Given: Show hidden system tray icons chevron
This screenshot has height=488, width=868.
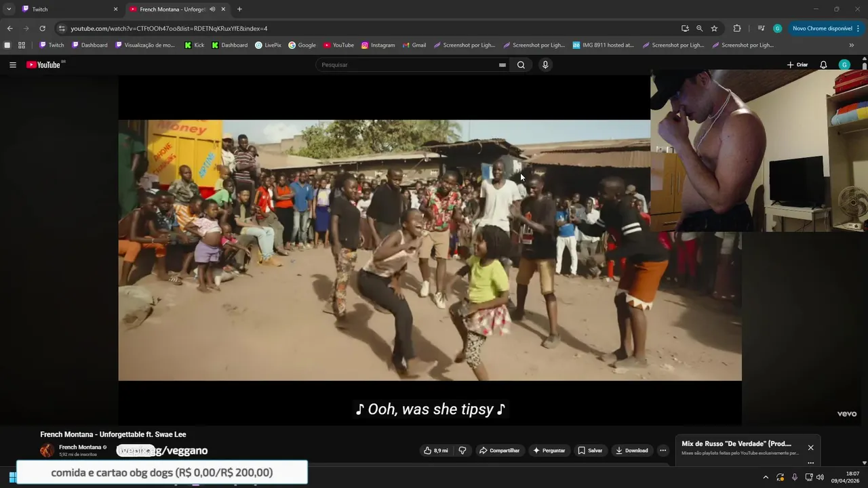Looking at the screenshot, I should pyautogui.click(x=766, y=477).
